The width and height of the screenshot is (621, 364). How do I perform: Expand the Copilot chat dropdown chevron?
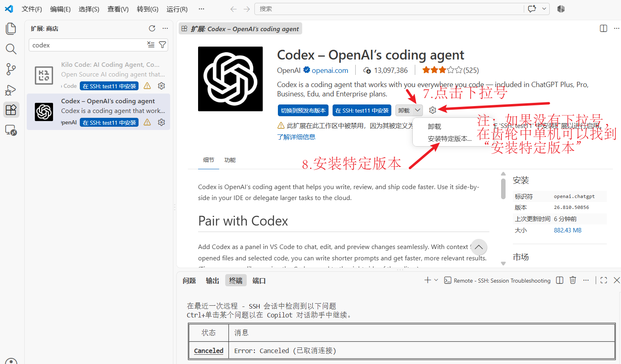click(x=544, y=9)
